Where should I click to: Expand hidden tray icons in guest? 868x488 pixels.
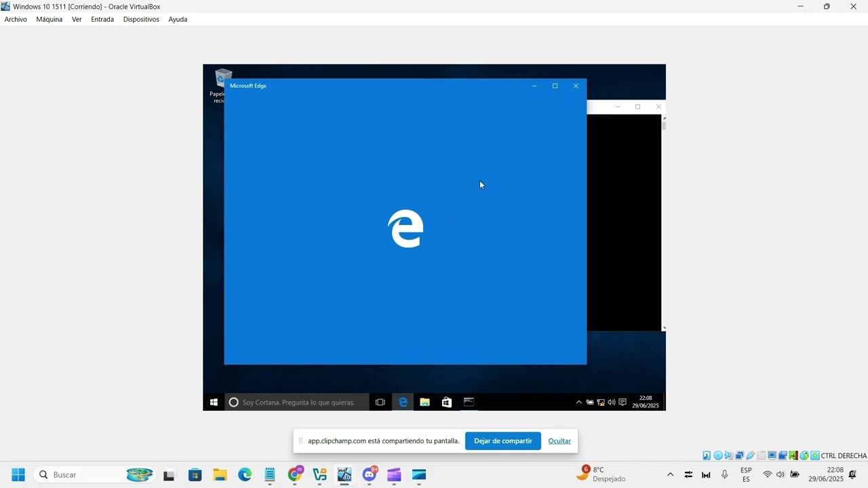[x=578, y=402]
